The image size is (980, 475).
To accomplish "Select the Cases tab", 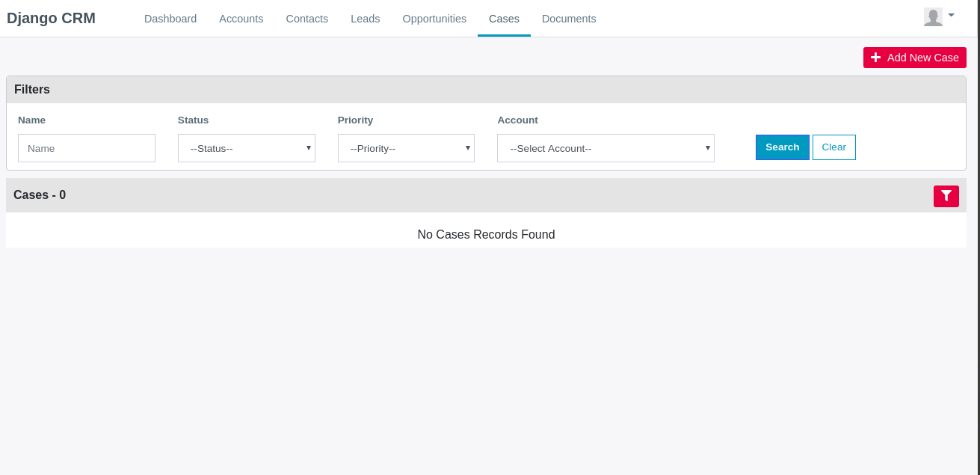I will pyautogui.click(x=504, y=19).
